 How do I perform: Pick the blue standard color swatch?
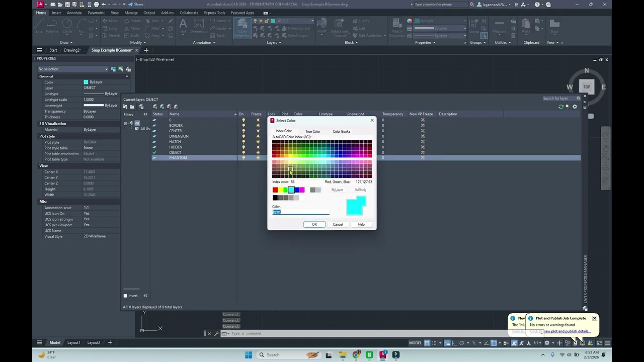point(297,190)
